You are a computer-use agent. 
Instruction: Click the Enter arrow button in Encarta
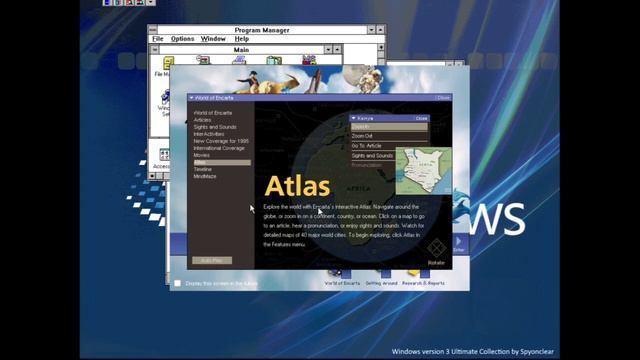(x=459, y=244)
